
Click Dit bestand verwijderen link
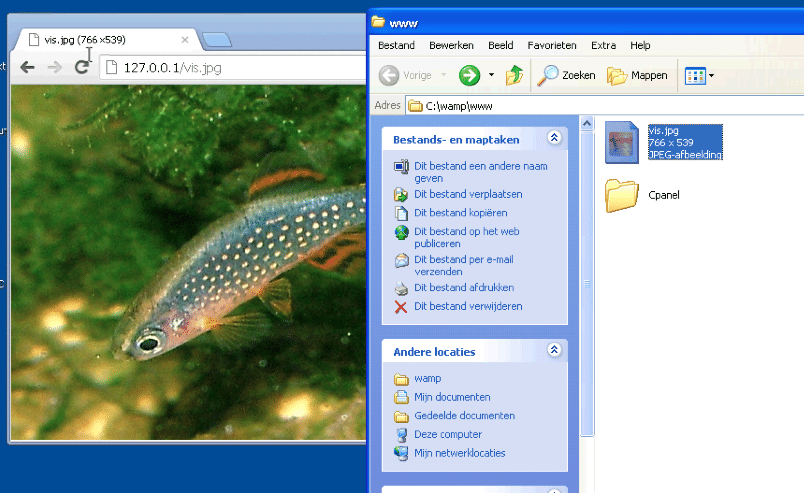click(x=467, y=307)
